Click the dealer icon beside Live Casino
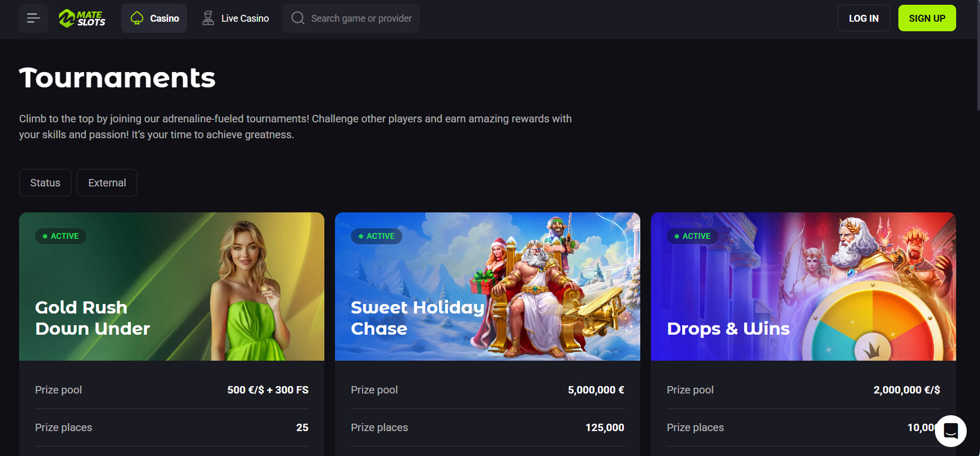This screenshot has width=980, height=456. coord(208,18)
